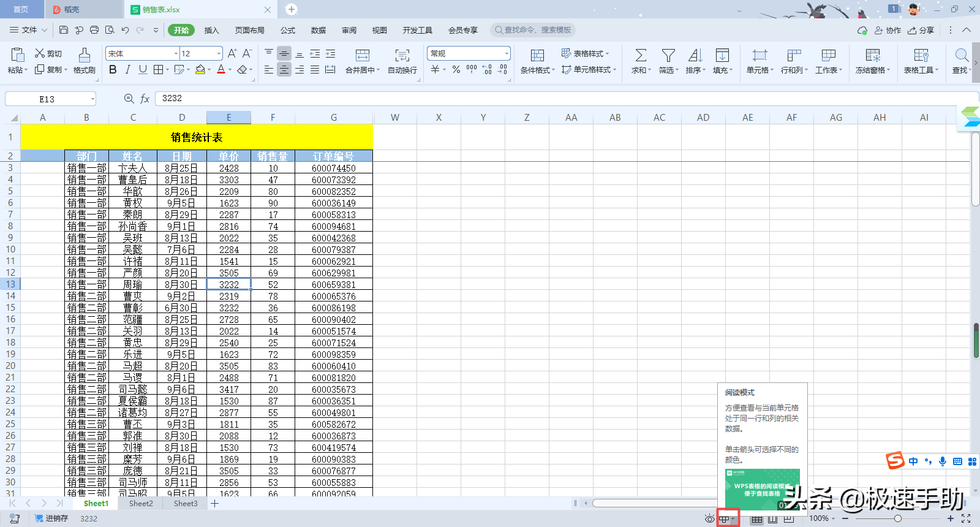Click the eraser clear-format icon
Viewport: 980px width, 527px height.
pyautogui.click(x=243, y=70)
